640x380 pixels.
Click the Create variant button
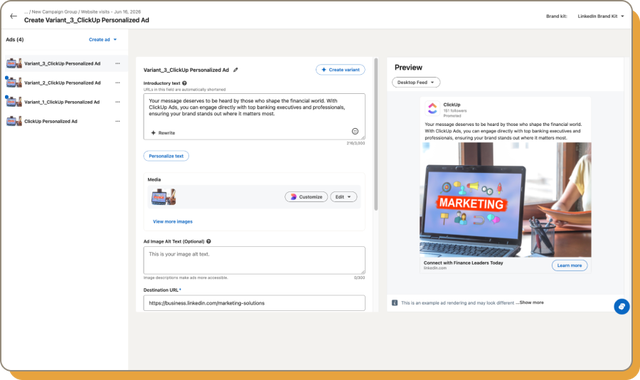coord(340,70)
